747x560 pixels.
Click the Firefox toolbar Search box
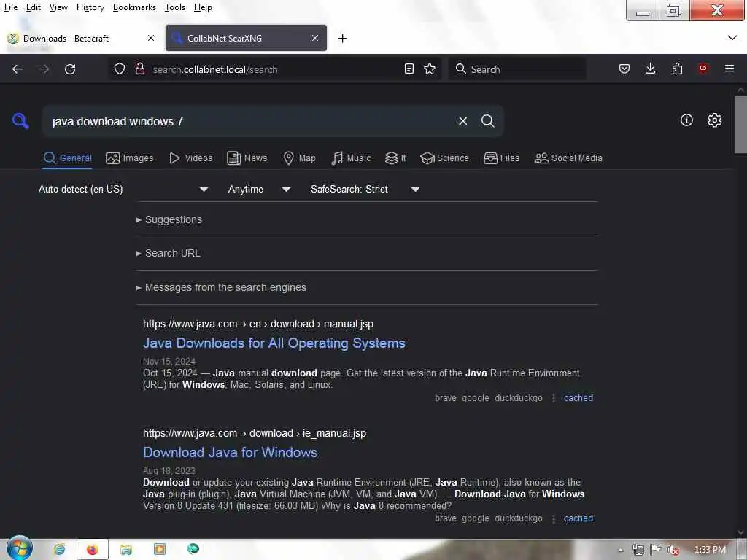tap(517, 69)
